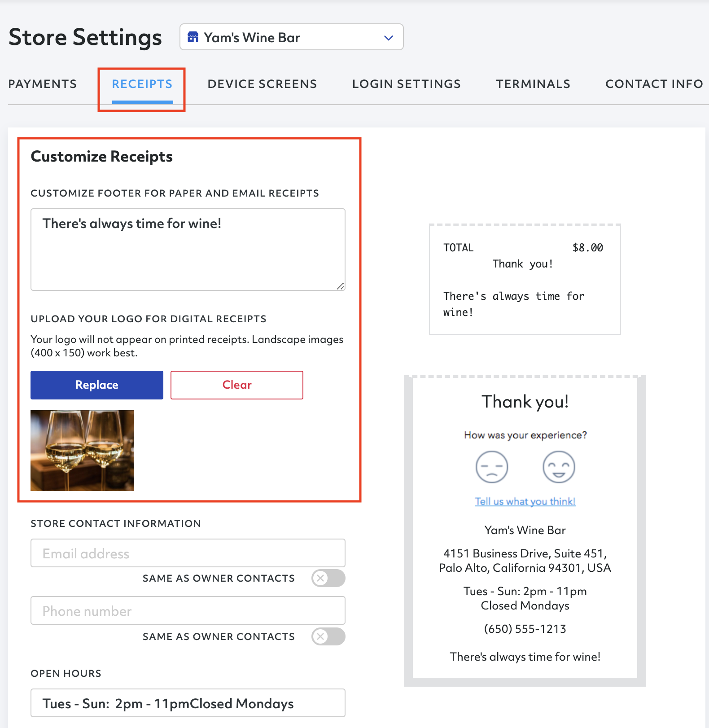
Task: Toggle Same As Owner Contacts for phone
Action: pos(328,636)
